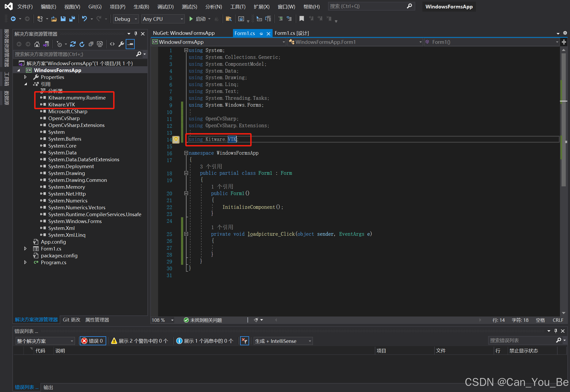Switch to Git 更改 panel tab

pyautogui.click(x=71, y=320)
